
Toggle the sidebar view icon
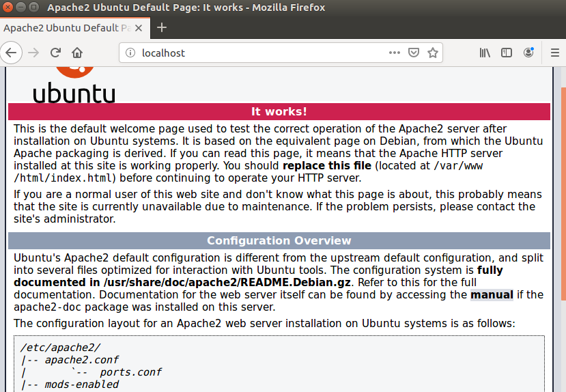507,53
